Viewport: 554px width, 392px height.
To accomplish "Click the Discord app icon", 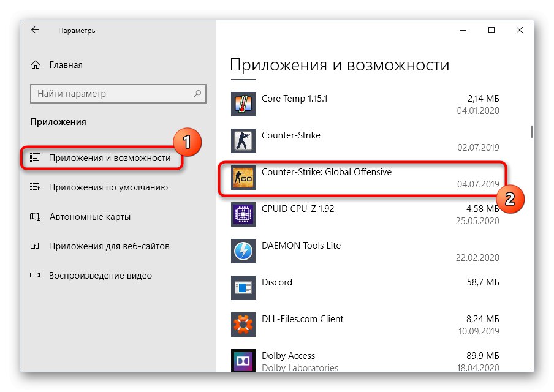I will (x=243, y=288).
